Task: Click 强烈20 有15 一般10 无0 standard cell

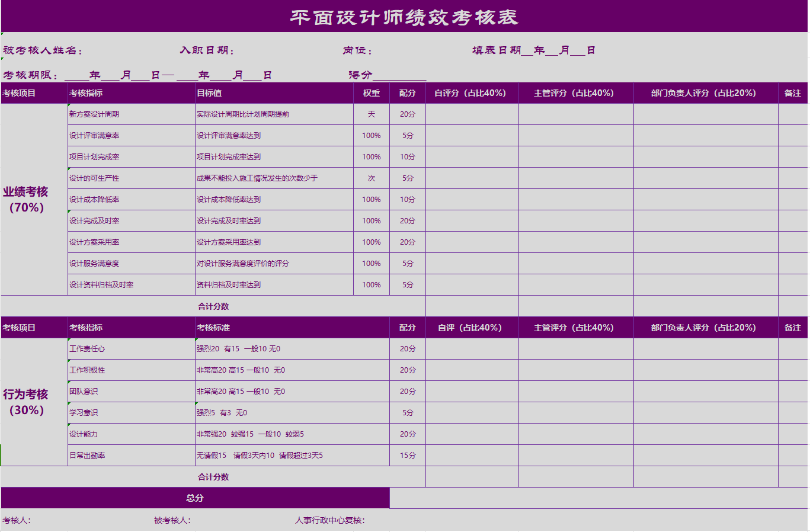Action: pyautogui.click(x=292, y=349)
